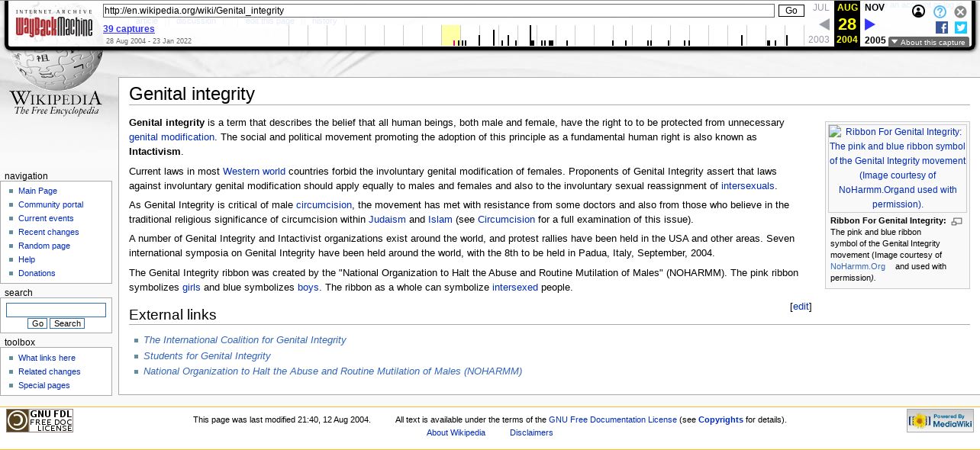This screenshot has height=450, width=980.
Task: Click the Wikipedia search text box
Action: pyautogui.click(x=56, y=310)
